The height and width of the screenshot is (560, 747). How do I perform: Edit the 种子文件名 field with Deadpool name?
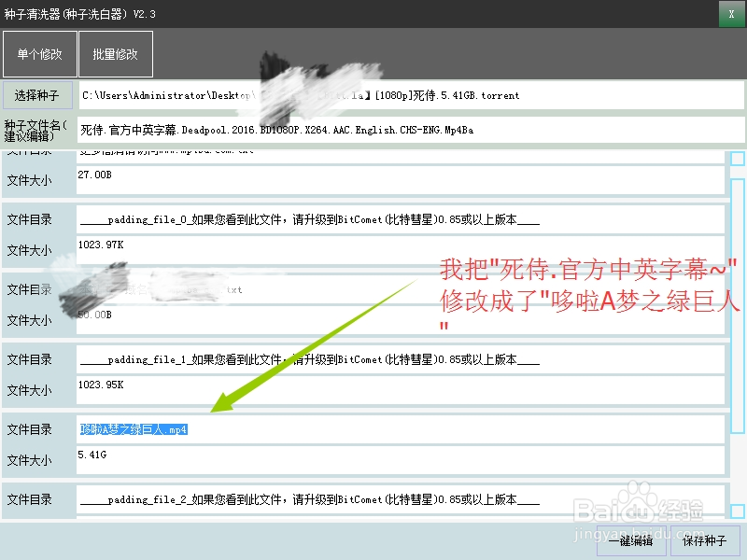click(411, 130)
